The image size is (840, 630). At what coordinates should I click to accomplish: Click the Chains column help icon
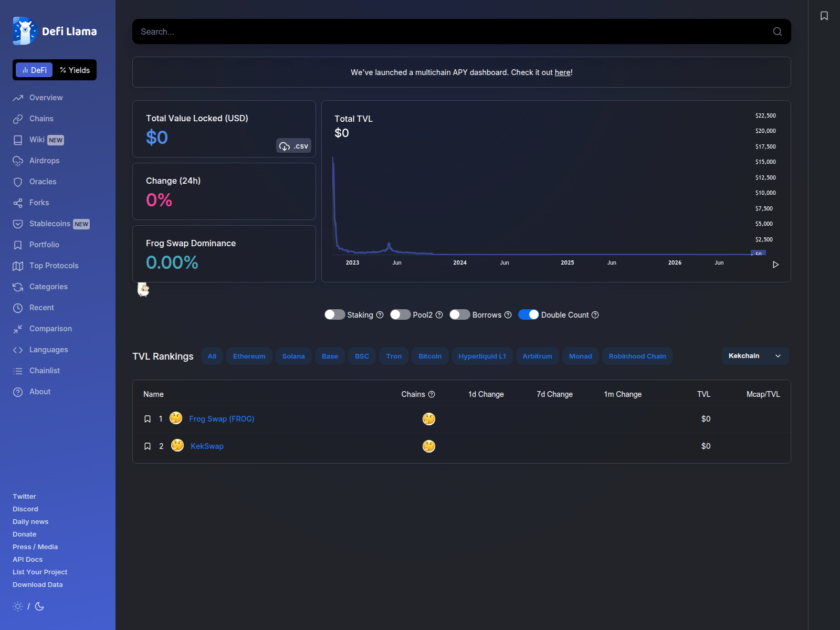[x=432, y=394]
